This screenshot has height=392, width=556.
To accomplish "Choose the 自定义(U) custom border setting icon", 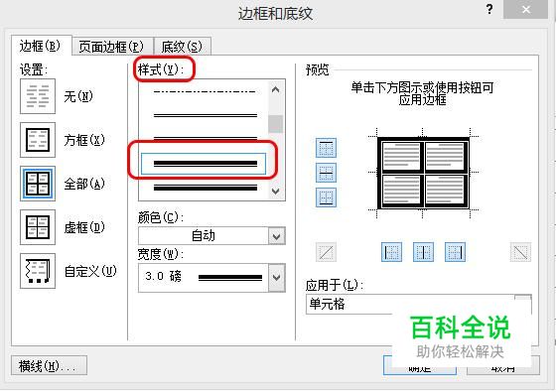I will click(38, 271).
